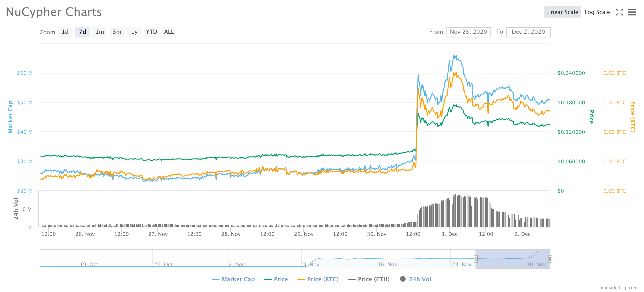This screenshot has width=644, height=292.
Task: Click the orange Price (BTC) legend marker
Action: pyautogui.click(x=301, y=279)
